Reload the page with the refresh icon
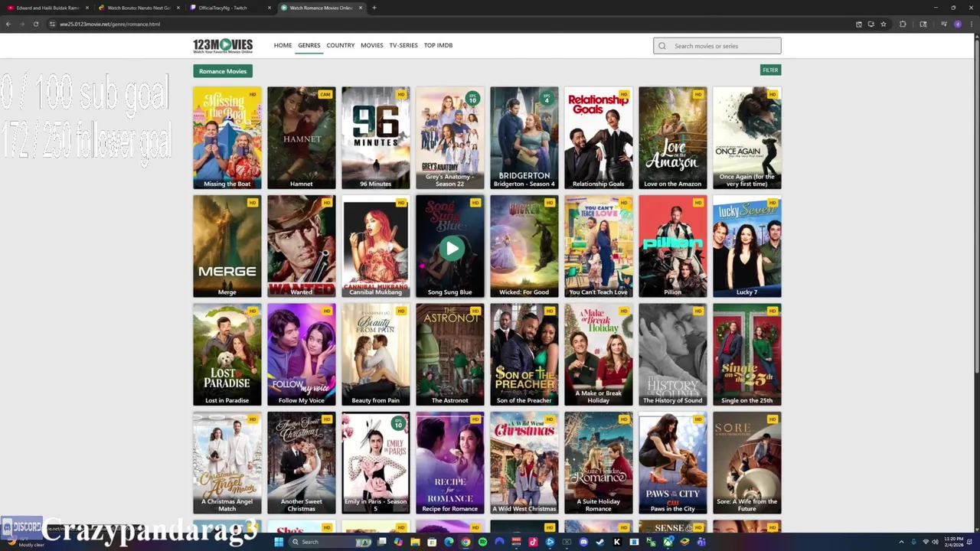Viewport: 980px width, 551px height. tap(35, 24)
